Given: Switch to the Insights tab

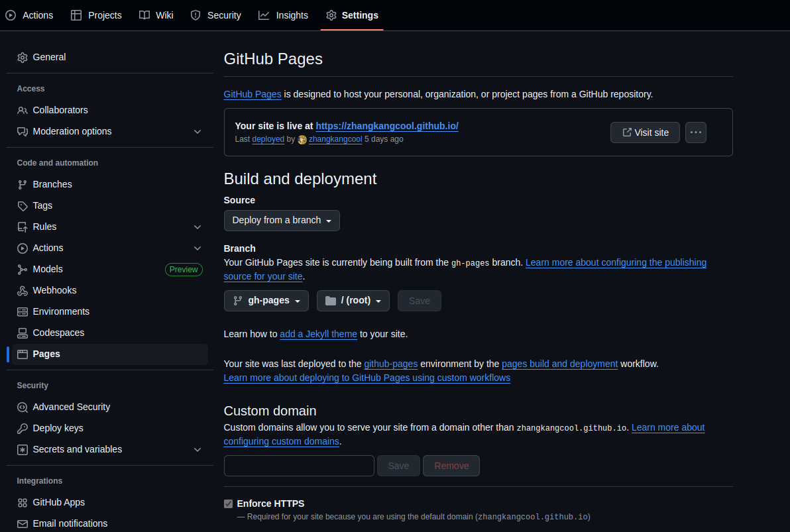Looking at the screenshot, I should pyautogui.click(x=284, y=15).
